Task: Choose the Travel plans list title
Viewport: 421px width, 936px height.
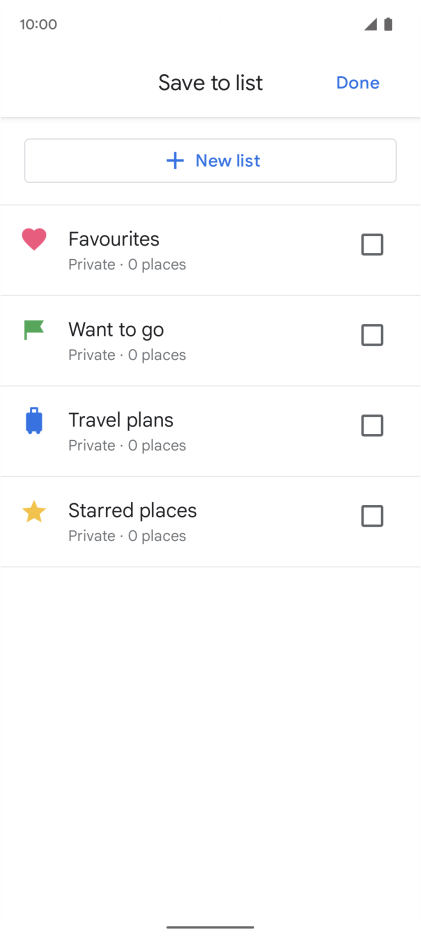Action: [121, 420]
